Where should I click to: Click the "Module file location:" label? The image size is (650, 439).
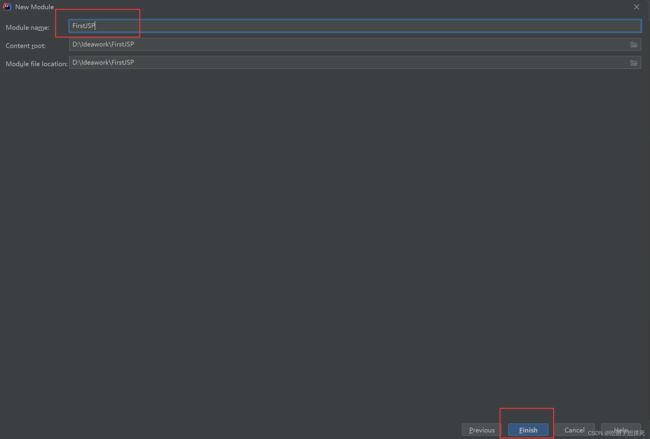[x=36, y=64]
